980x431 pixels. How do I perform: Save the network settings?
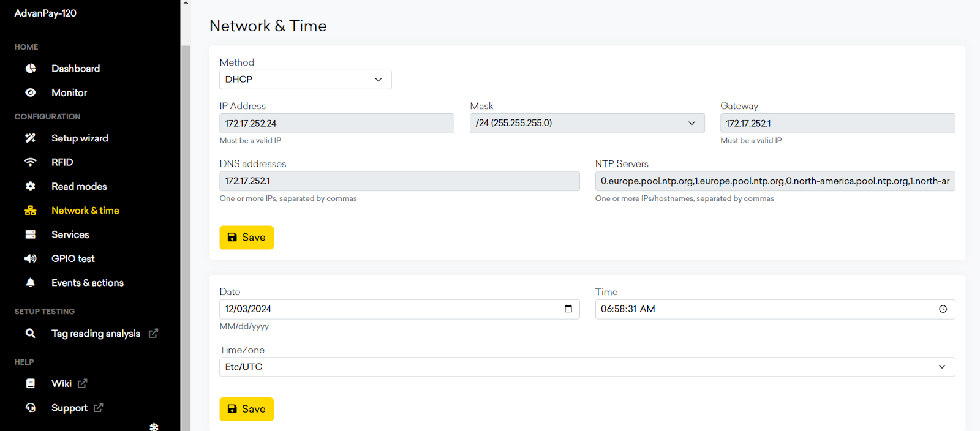click(246, 238)
